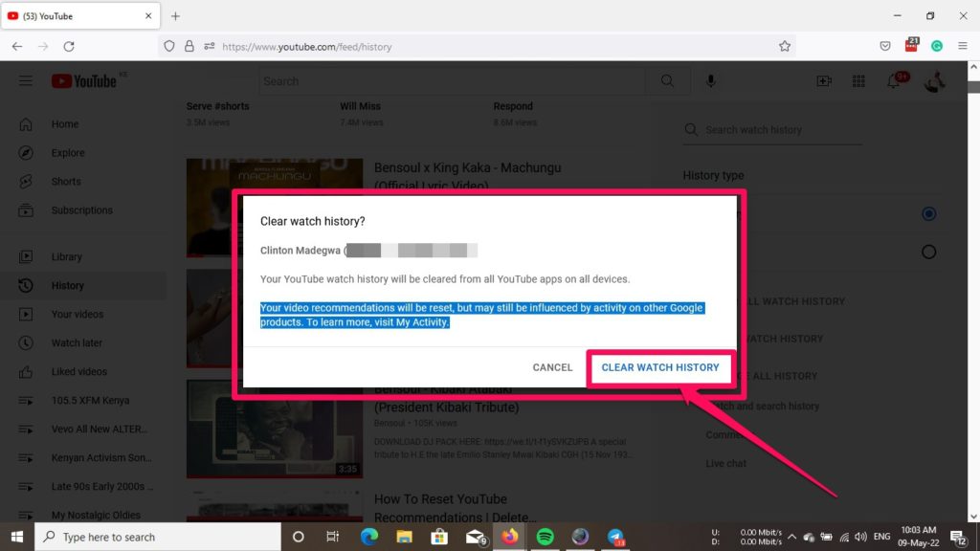This screenshot has height=551, width=980.
Task: Click the page scrollbar down arrow
Action: coord(973,517)
